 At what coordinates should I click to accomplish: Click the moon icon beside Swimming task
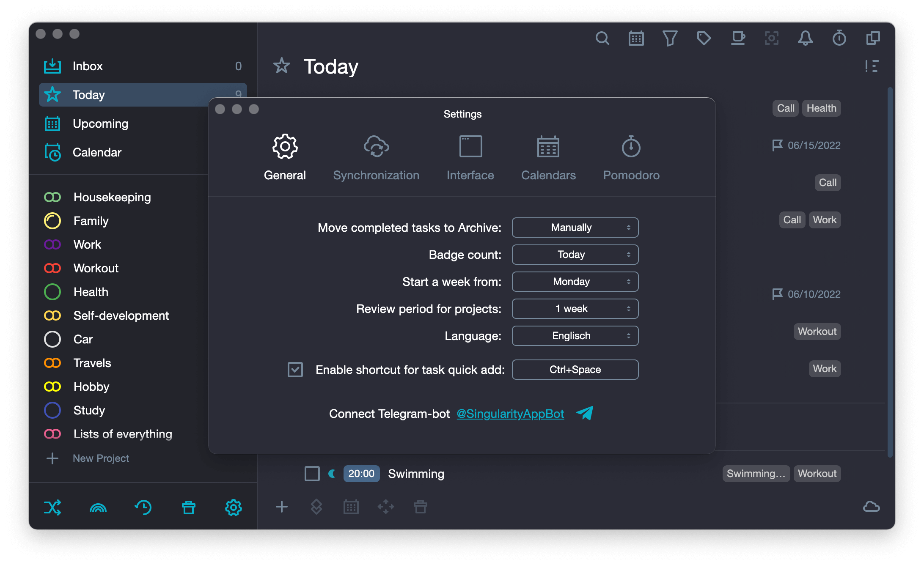tap(332, 474)
